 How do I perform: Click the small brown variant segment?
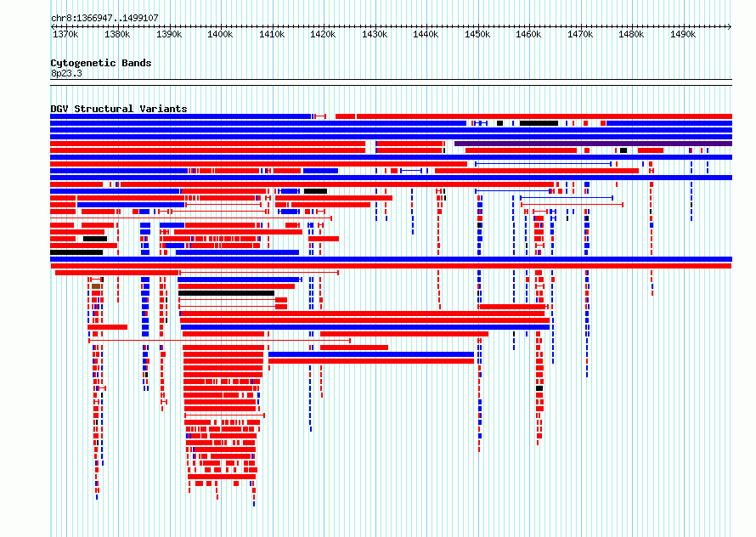[x=96, y=286]
